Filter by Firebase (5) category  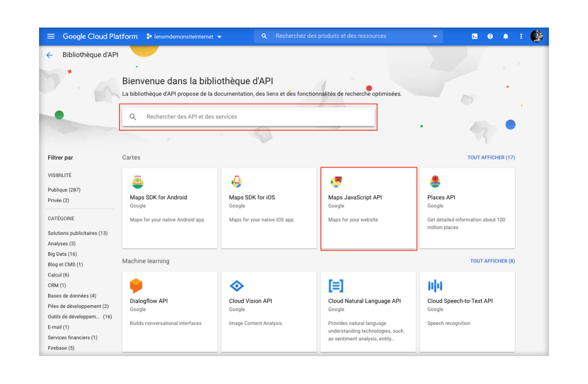coord(61,348)
